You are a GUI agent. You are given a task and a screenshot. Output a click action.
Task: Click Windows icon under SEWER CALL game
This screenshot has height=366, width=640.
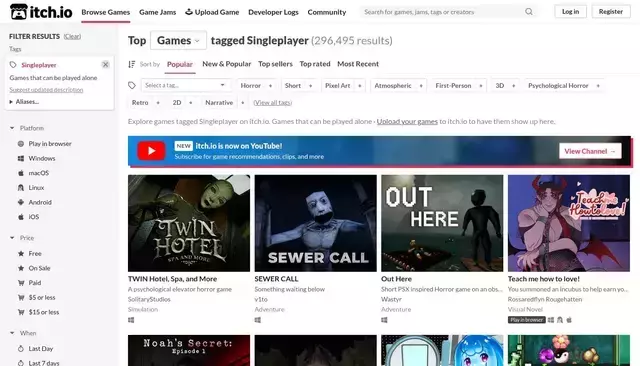pos(258,320)
